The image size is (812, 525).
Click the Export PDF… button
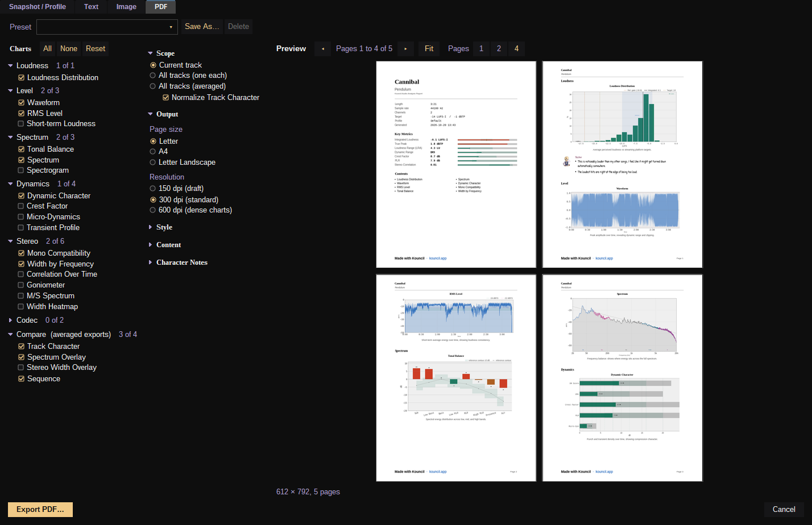click(x=40, y=510)
